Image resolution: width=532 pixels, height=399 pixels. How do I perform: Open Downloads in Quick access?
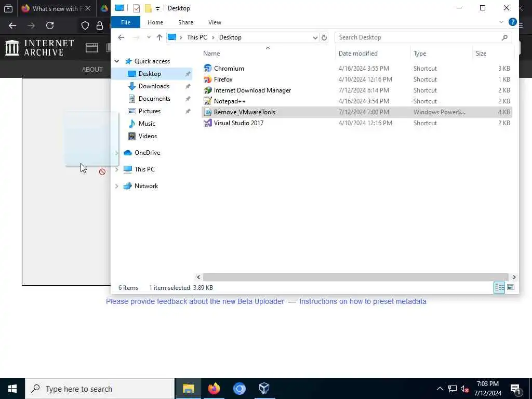coord(154,86)
